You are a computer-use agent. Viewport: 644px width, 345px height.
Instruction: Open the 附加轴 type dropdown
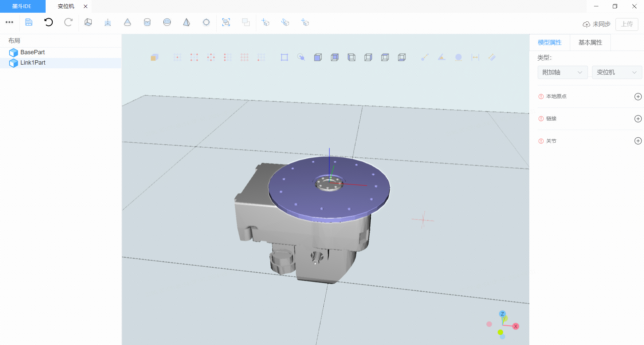(562, 72)
